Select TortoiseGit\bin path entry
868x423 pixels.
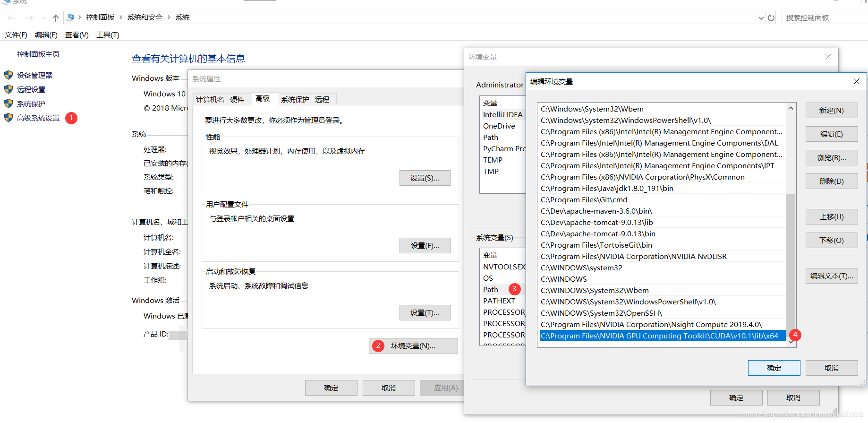(663, 245)
